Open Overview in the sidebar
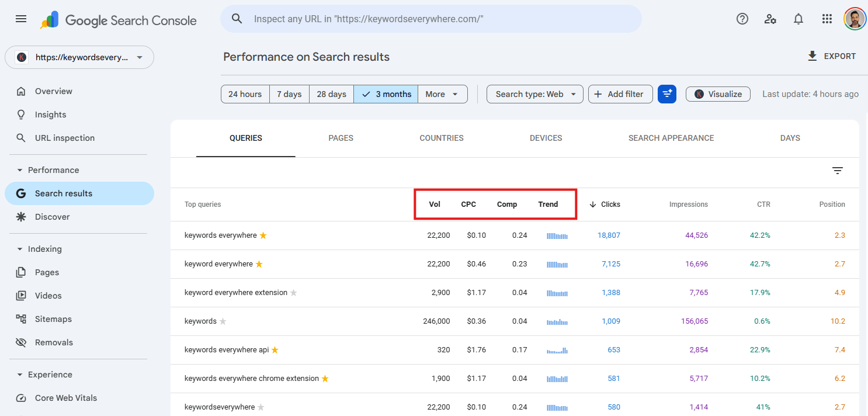The width and height of the screenshot is (868, 416). (79, 91)
